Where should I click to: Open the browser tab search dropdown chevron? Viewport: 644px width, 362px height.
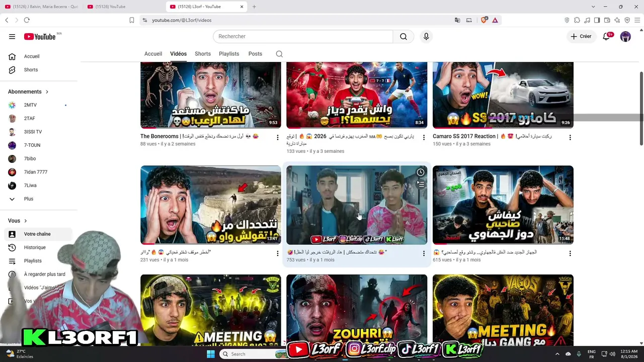point(593,7)
